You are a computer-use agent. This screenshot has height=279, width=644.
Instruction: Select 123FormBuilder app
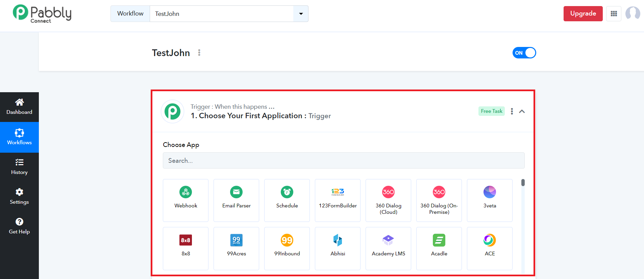point(338,200)
